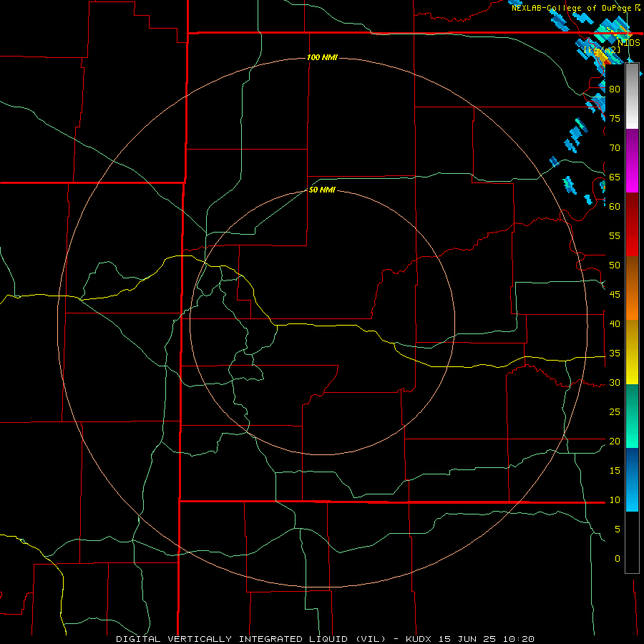Viewport: 644px width, 644px height.
Task: Click the 100 NMI range ring label
Action: tap(322, 57)
